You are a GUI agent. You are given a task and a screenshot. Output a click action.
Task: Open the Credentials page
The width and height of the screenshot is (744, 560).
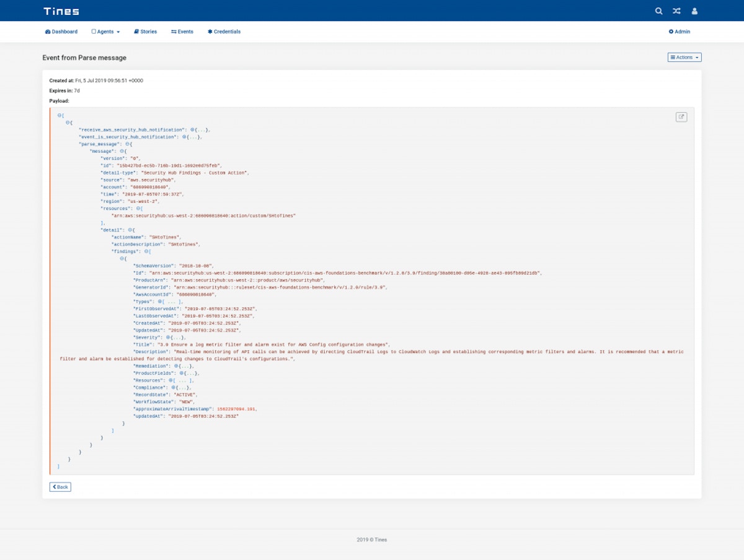(x=224, y=32)
